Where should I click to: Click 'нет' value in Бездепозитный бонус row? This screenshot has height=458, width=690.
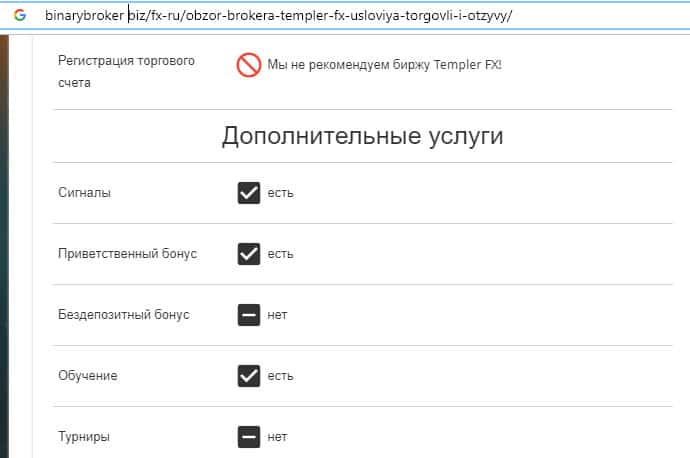(x=277, y=315)
